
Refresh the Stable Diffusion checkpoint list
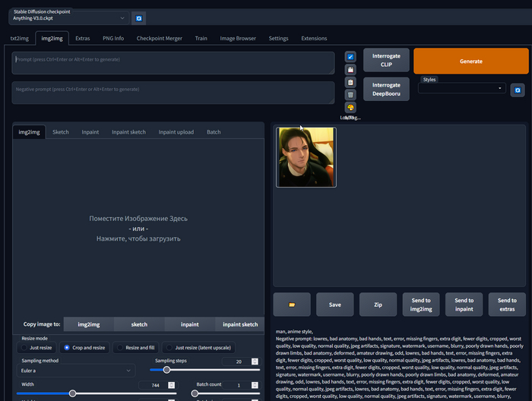point(139,17)
